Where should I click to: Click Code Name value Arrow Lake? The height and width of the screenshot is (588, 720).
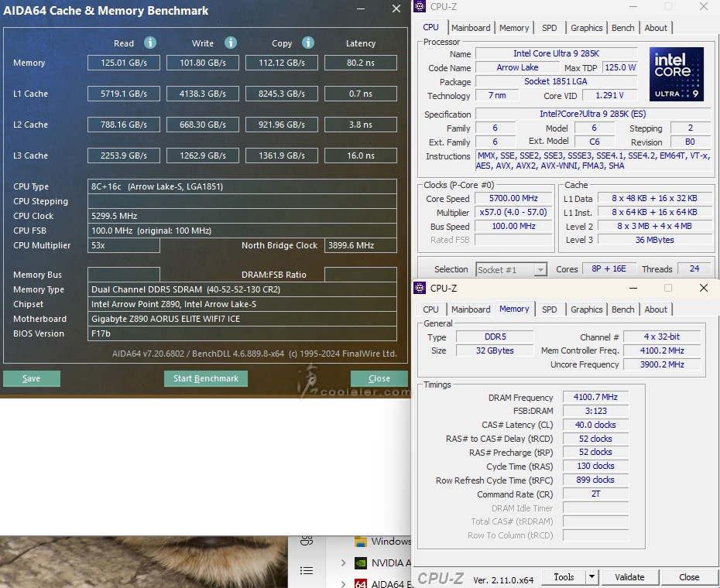pyautogui.click(x=517, y=67)
